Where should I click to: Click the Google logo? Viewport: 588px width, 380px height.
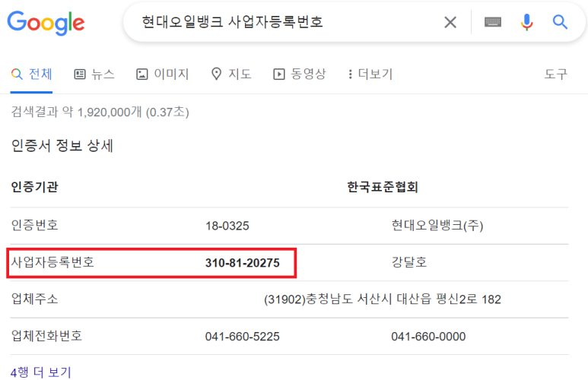[46, 23]
